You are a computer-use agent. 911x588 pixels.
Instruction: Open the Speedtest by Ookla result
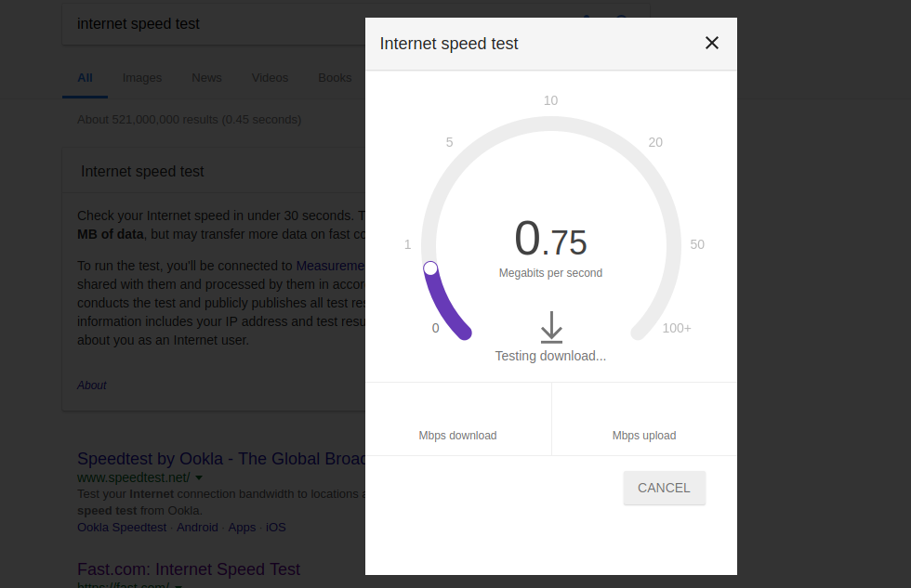tap(221, 459)
